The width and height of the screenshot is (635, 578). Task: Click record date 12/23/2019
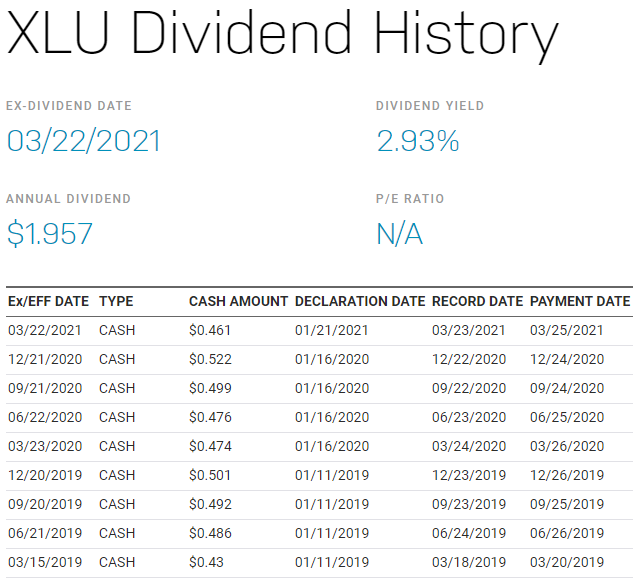469,475
